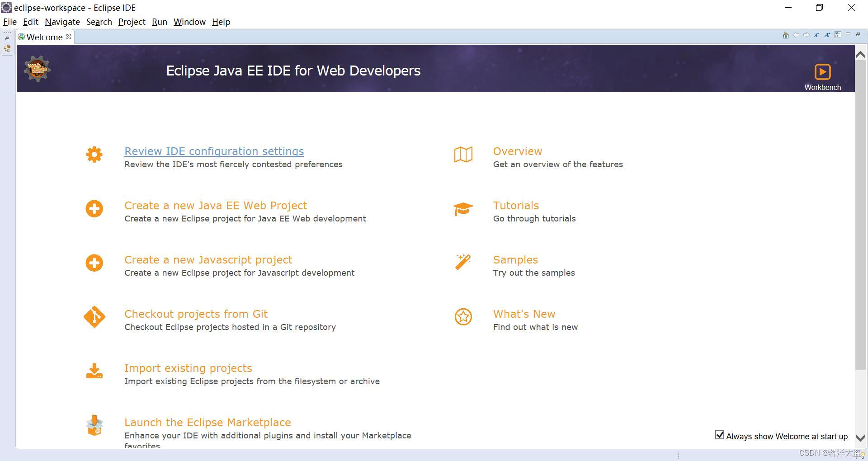Click the magnify font size icon
Viewport: 868px width, 461px height.
coord(827,35)
